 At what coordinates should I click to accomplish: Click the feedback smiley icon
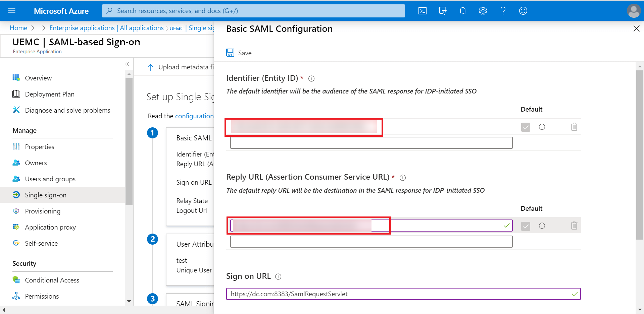coord(523,11)
